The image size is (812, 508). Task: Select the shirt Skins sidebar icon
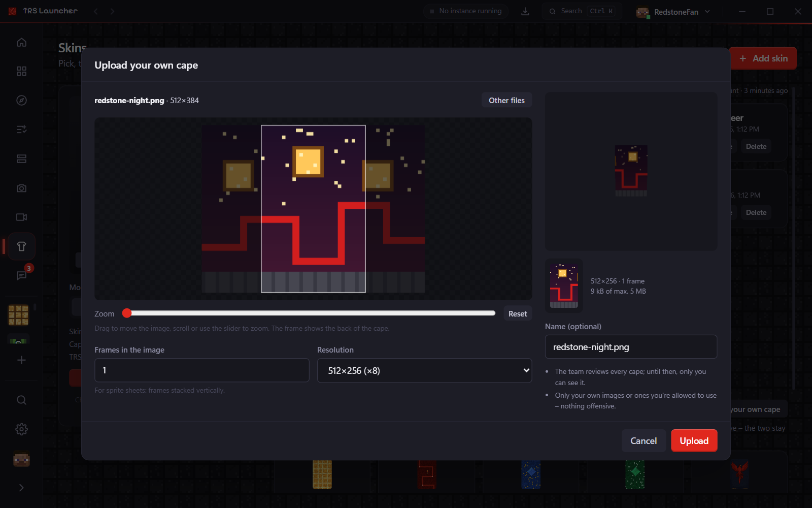tap(21, 246)
